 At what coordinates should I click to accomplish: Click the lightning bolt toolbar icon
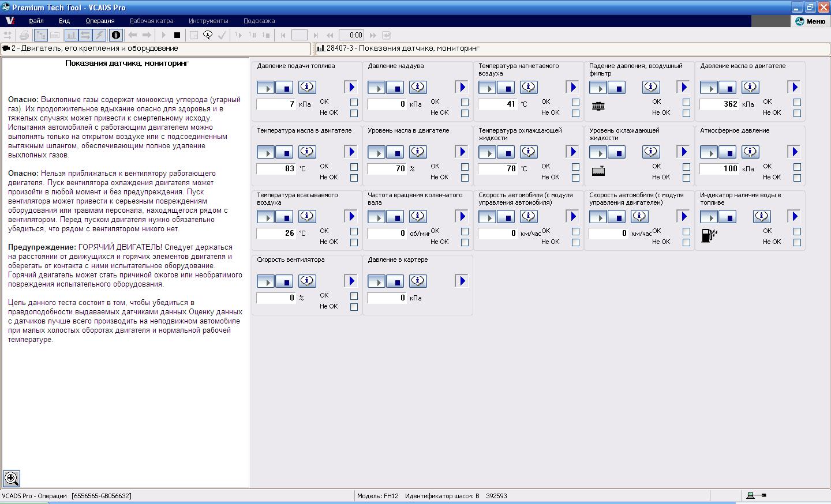click(99, 35)
